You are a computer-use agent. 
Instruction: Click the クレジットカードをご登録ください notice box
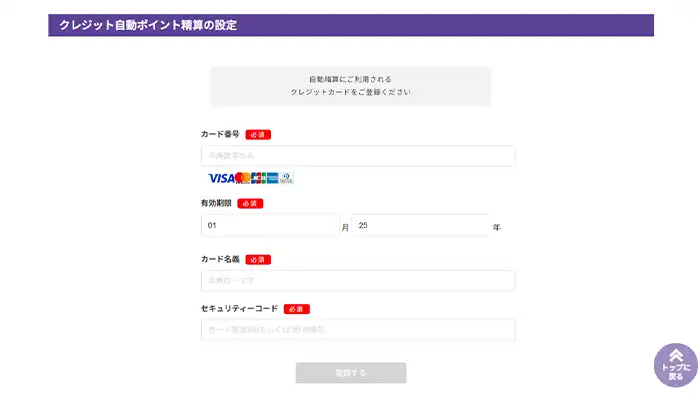coord(350,85)
